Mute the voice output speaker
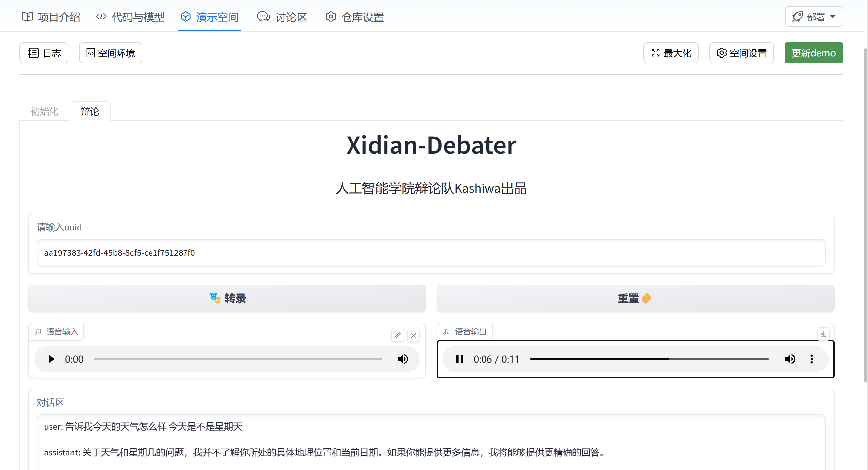This screenshot has width=868, height=470. click(x=790, y=359)
